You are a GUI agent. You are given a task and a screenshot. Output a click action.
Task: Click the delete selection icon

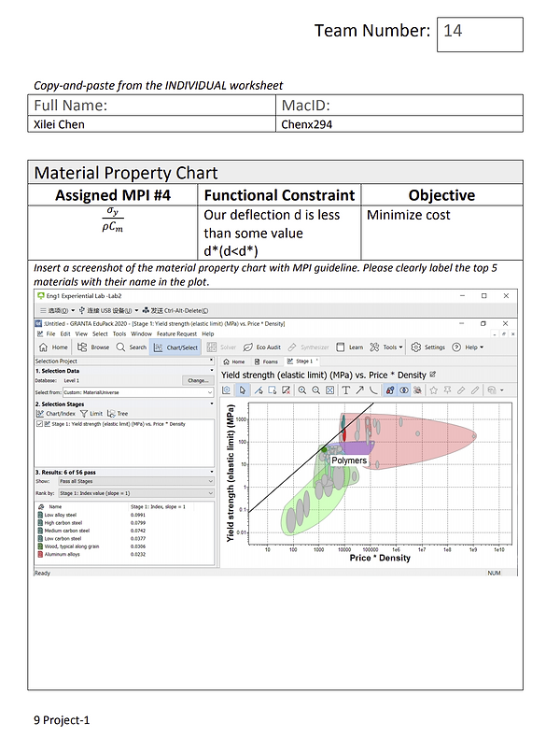(286, 390)
